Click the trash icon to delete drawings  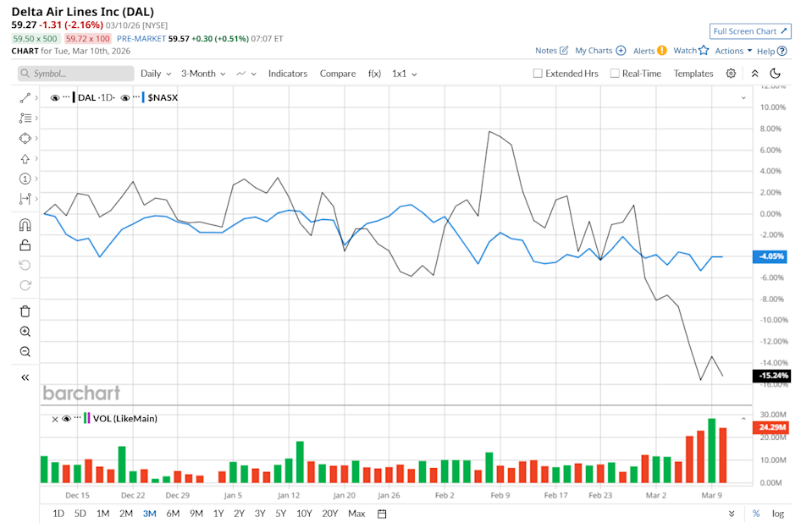25,311
